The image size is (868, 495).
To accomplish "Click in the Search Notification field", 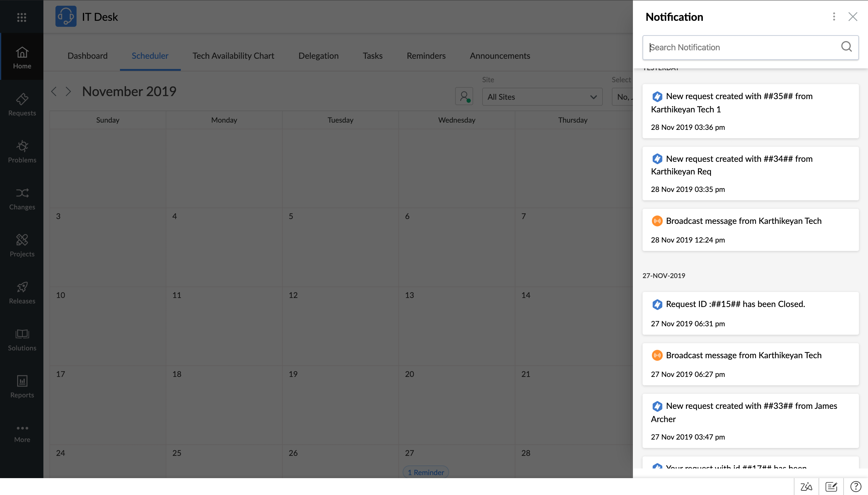I will 741,47.
